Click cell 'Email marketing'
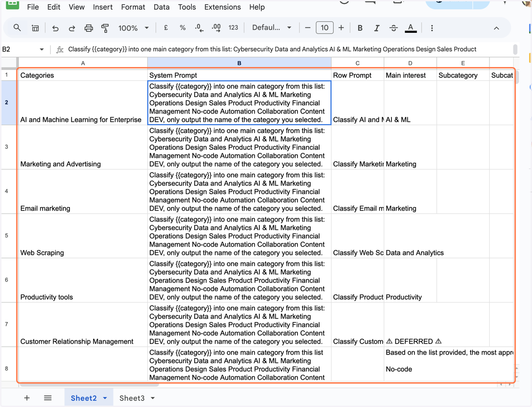 pyautogui.click(x=83, y=191)
